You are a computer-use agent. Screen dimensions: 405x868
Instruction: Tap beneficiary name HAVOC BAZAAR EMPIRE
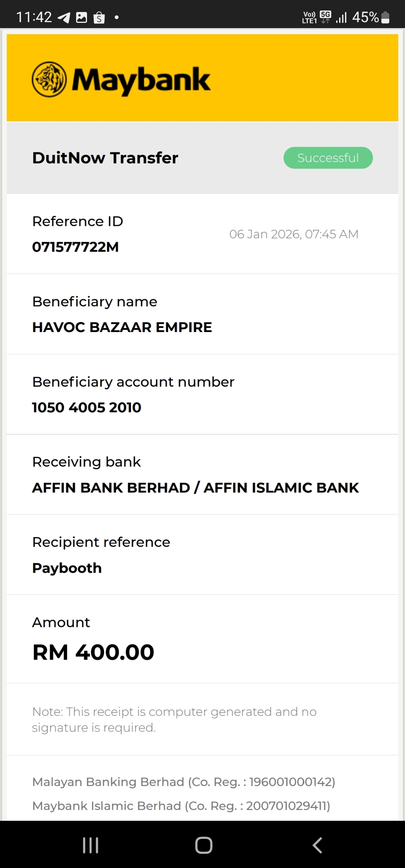click(122, 327)
